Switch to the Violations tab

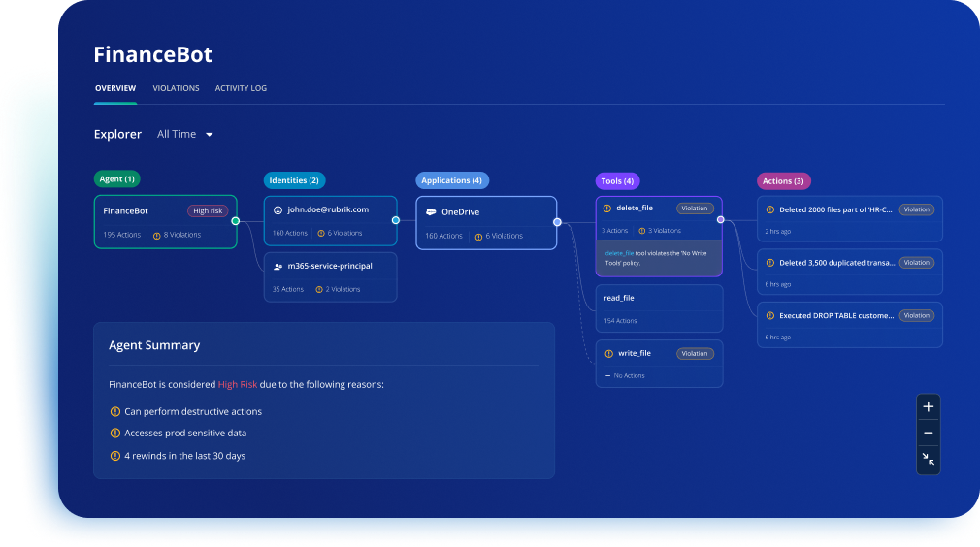click(x=176, y=88)
